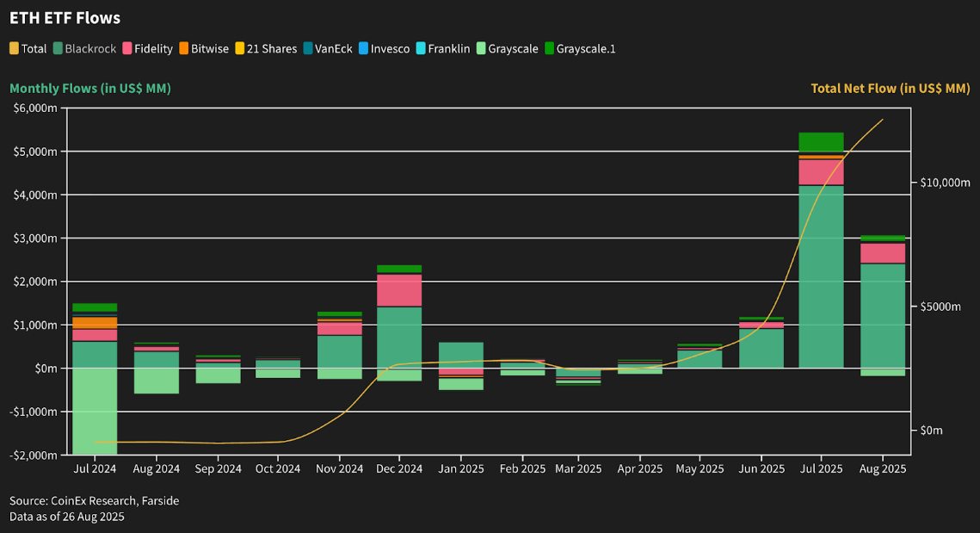Click the Invesco legend color swatch
The width and height of the screenshot is (980, 533).
point(363,49)
